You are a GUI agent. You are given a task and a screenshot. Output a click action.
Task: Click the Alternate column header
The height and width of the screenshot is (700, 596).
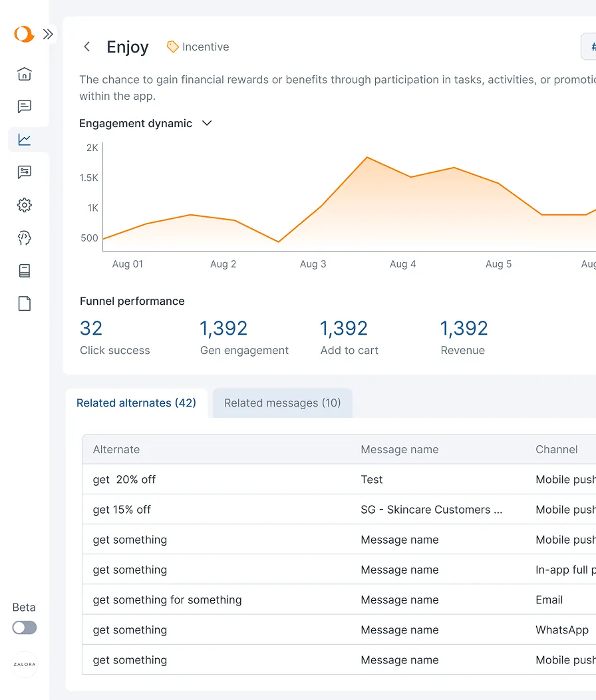point(116,449)
